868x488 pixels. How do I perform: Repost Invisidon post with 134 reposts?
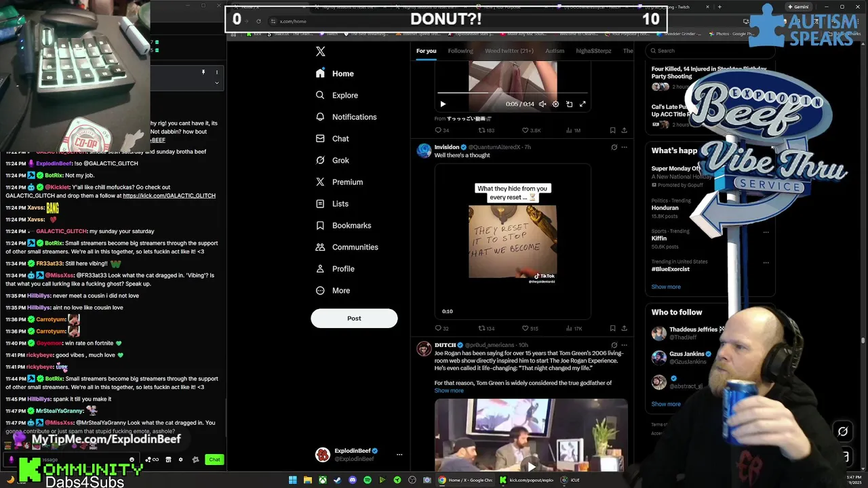coord(486,328)
